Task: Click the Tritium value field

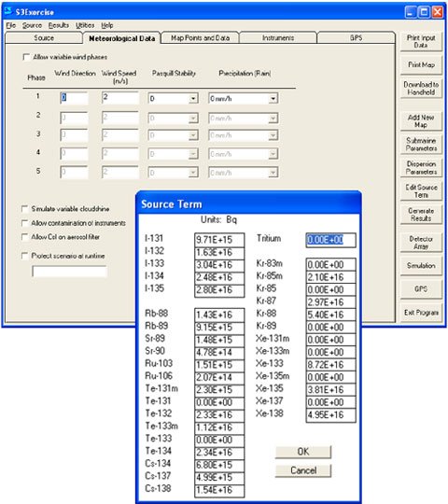Action: (330, 240)
